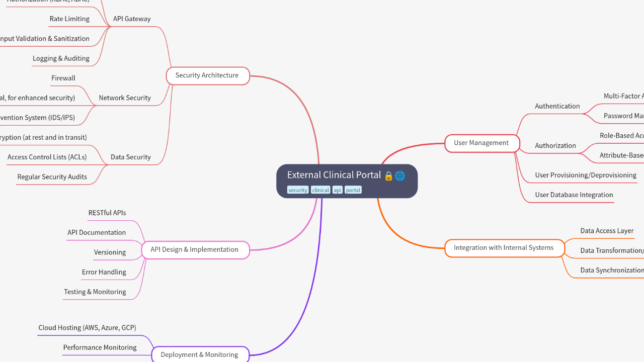Select the Testing & Monitoring item
644x362 pixels.
pos(95,292)
